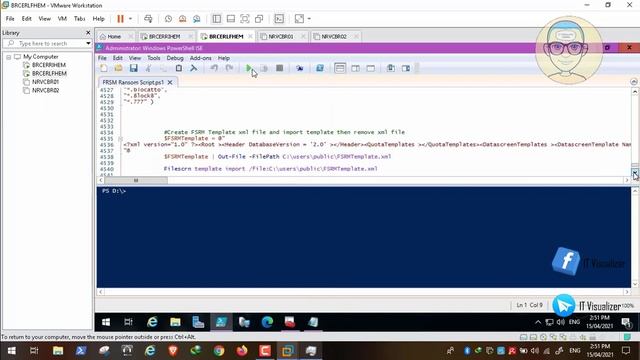Click the Undo arrow in ISE toolbar
Screen dimensions: 640x360
pos(214,68)
